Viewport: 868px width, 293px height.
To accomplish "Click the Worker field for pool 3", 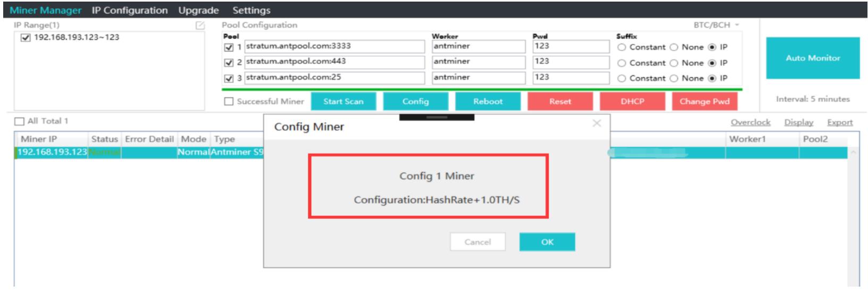I will tap(478, 78).
